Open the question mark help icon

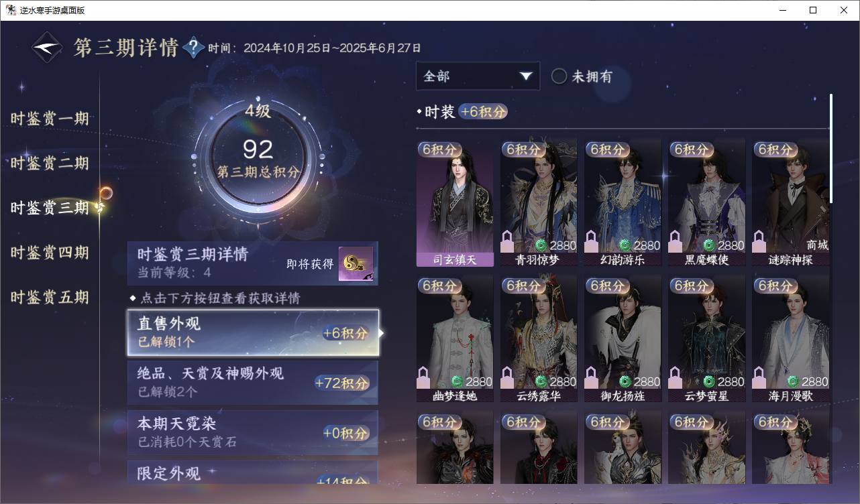(193, 47)
